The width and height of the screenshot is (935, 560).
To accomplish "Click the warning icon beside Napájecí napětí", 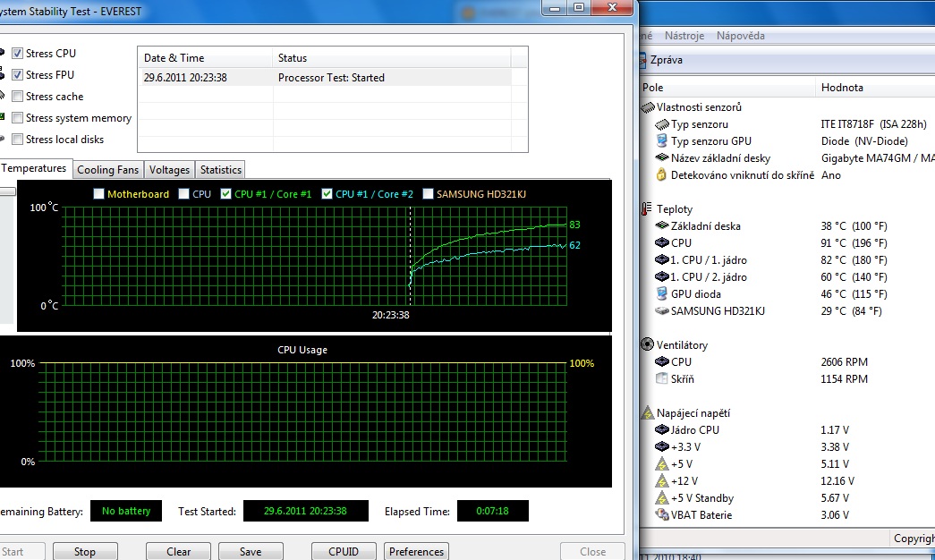I will click(648, 413).
